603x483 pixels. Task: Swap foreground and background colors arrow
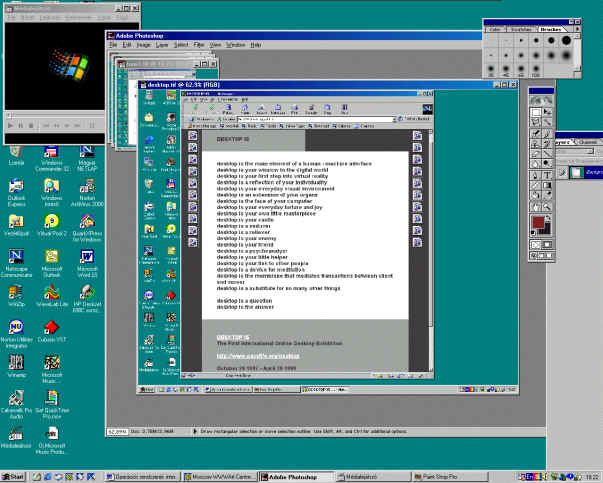(x=548, y=218)
